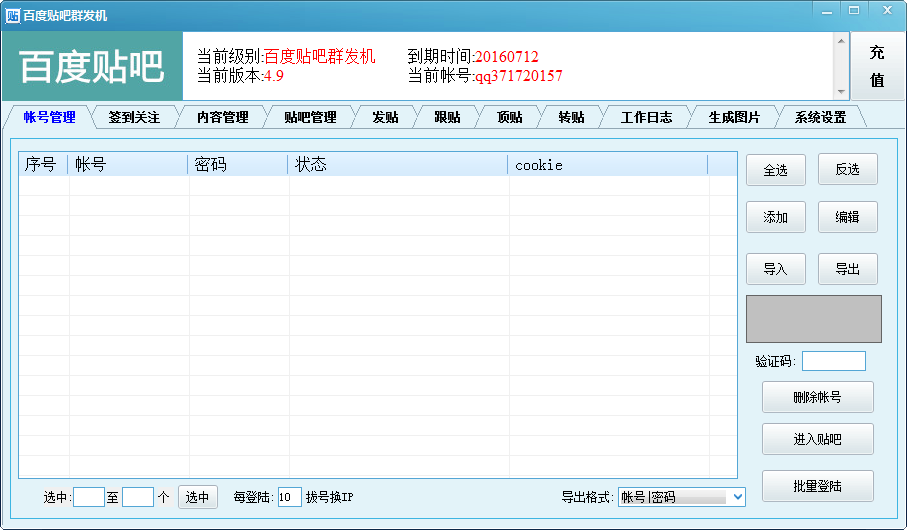
Task: Click the 添加 add account button
Action: (776, 217)
